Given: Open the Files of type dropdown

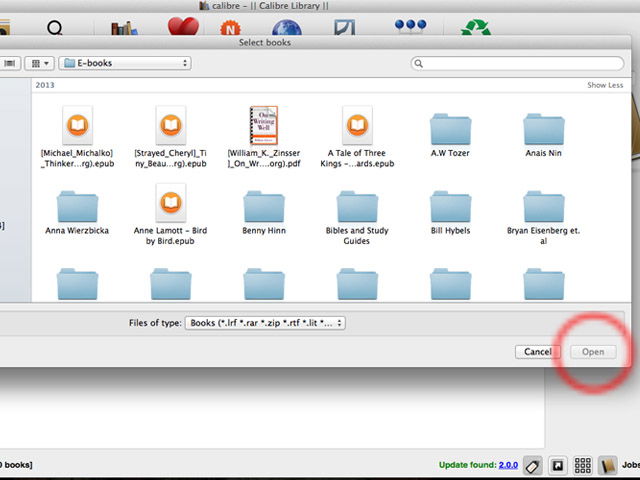Looking at the screenshot, I should pyautogui.click(x=265, y=323).
